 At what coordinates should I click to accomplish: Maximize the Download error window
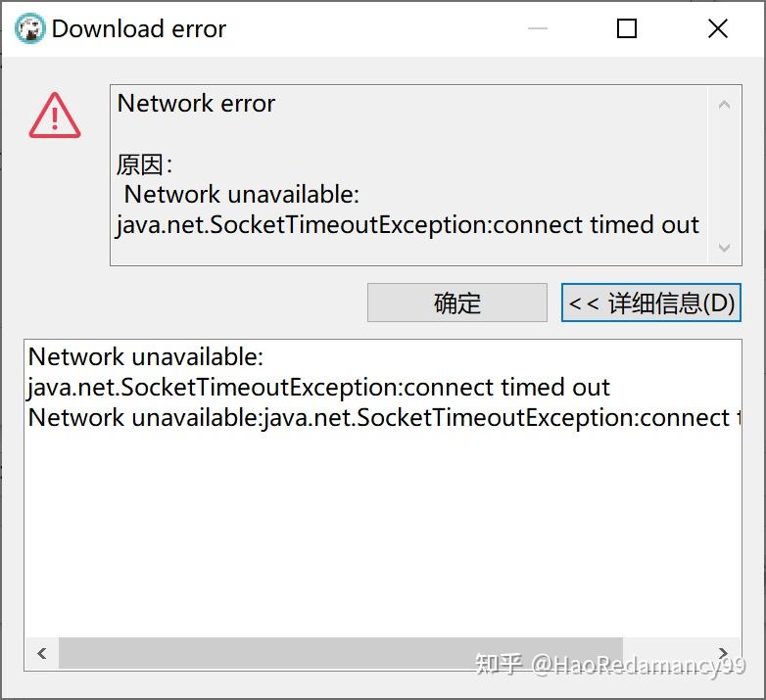point(627,28)
